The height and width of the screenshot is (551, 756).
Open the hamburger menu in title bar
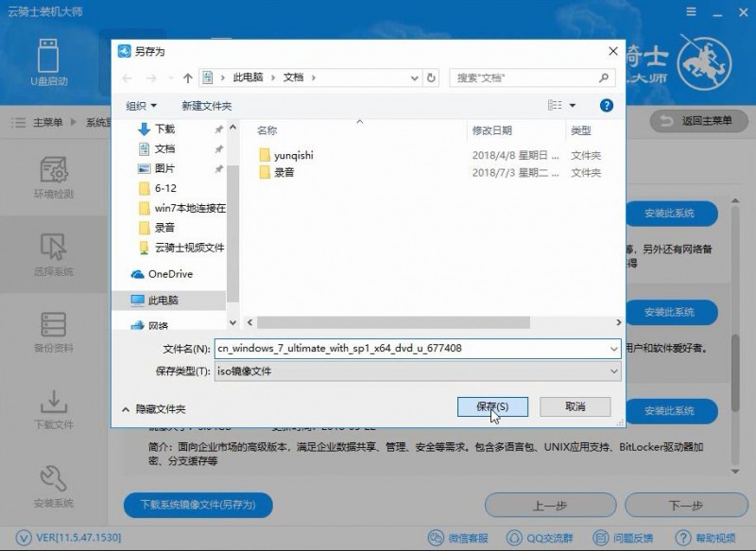pos(691,12)
